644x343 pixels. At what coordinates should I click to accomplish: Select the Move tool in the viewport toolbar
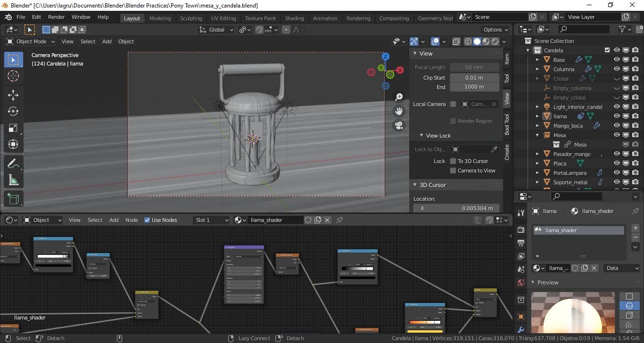pyautogui.click(x=13, y=95)
